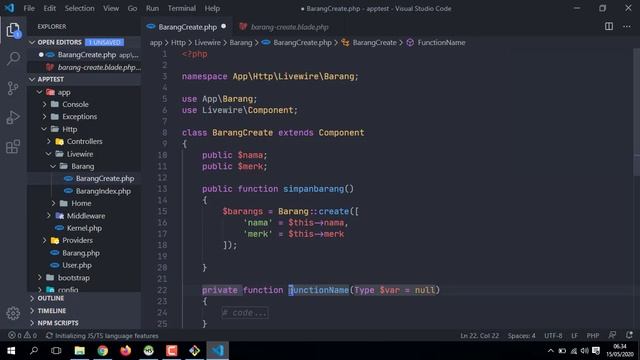
Task: Open the Go menu
Action: [132, 8]
